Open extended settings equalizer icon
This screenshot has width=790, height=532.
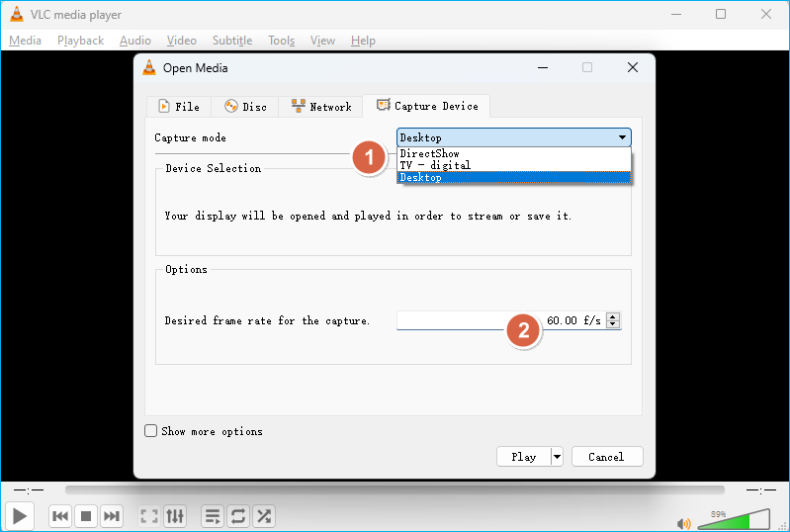click(x=175, y=516)
